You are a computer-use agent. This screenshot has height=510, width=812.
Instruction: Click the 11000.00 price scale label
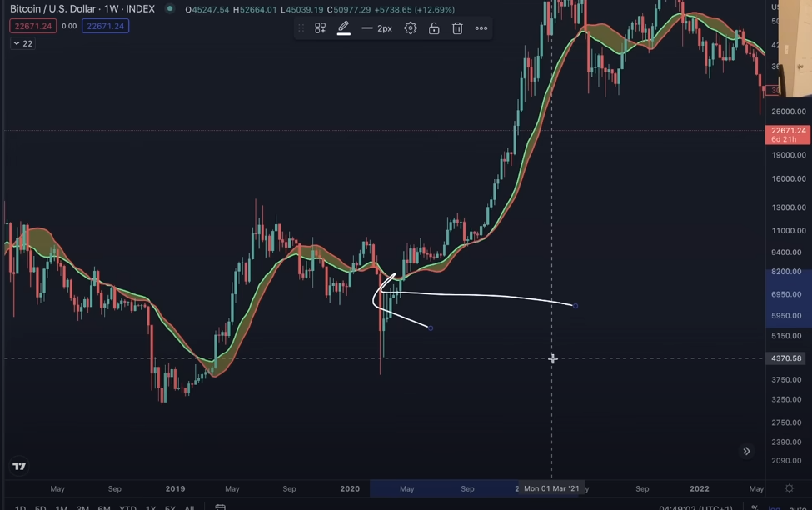tap(788, 231)
